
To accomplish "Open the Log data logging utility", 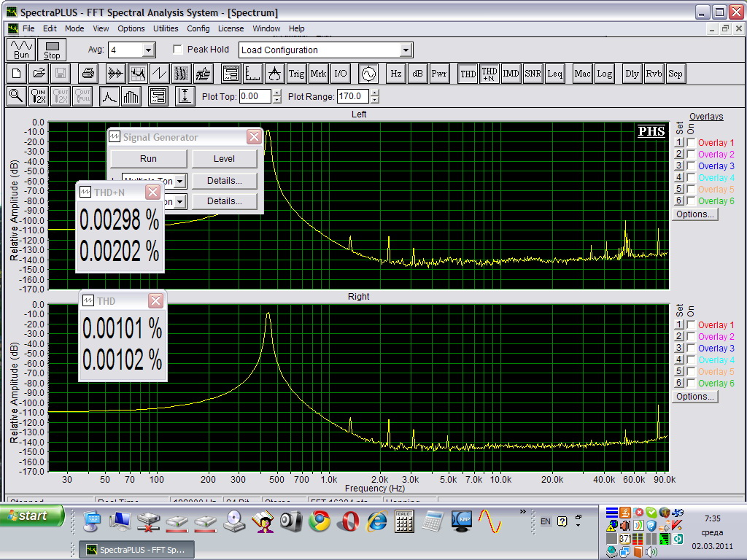I will [x=604, y=74].
